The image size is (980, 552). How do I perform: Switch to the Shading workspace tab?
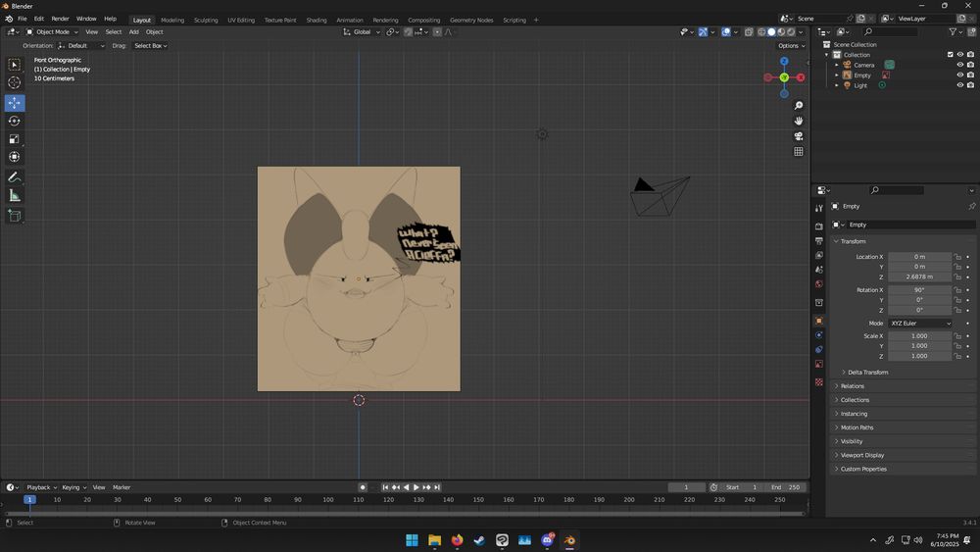click(x=317, y=20)
